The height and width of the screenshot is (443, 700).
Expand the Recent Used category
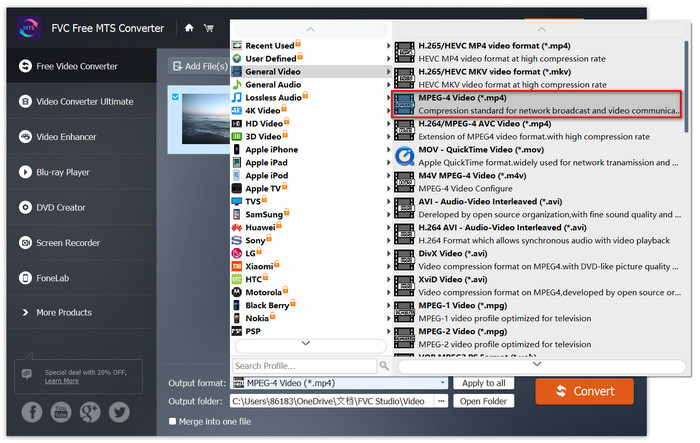(x=311, y=46)
